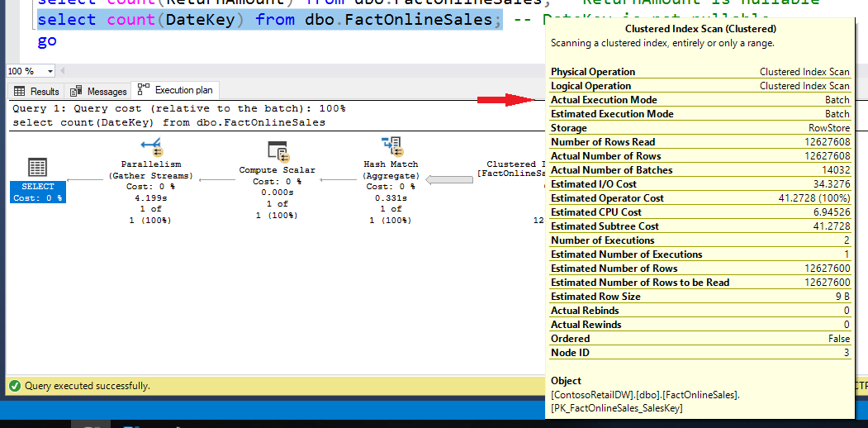This screenshot has width=868, height=428.
Task: Click the thick arrow feeding into Hash Match
Action: 448,179
